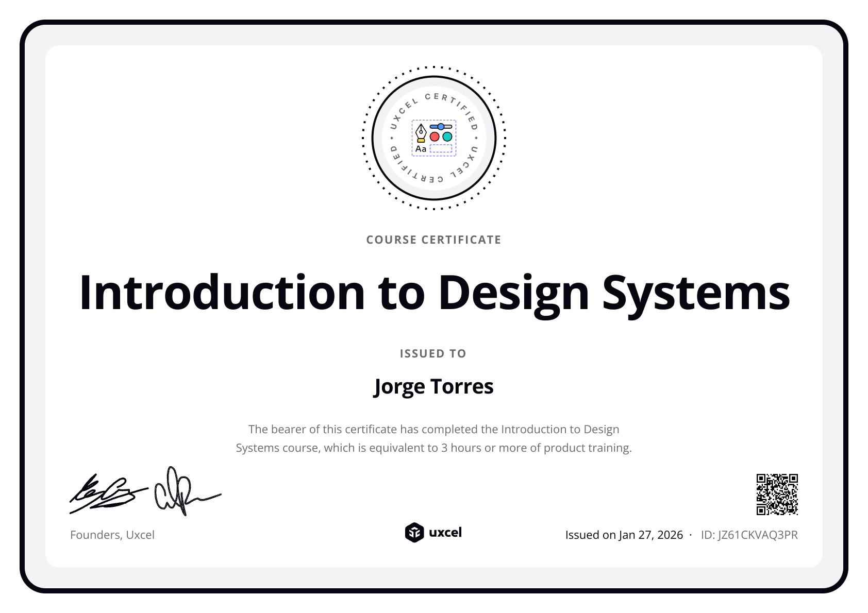This screenshot has height=613, width=868.
Task: Click the uxcel wordmark text
Action: [446, 533]
